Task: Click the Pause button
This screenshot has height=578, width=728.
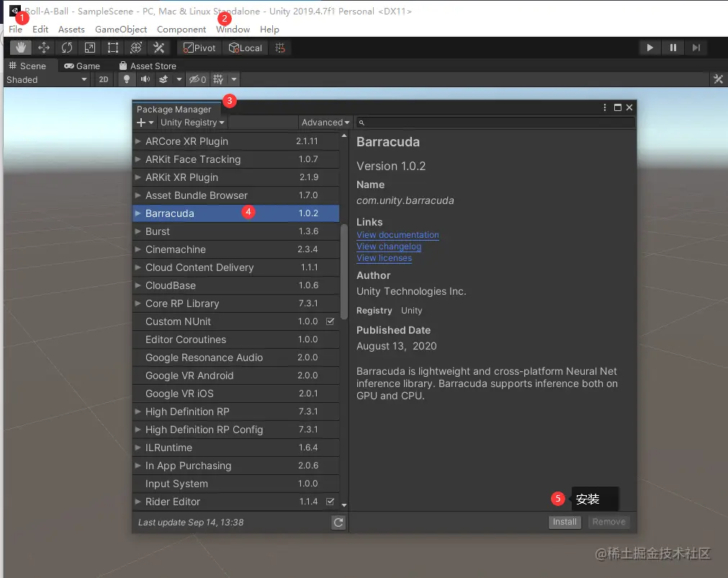Action: (x=673, y=48)
